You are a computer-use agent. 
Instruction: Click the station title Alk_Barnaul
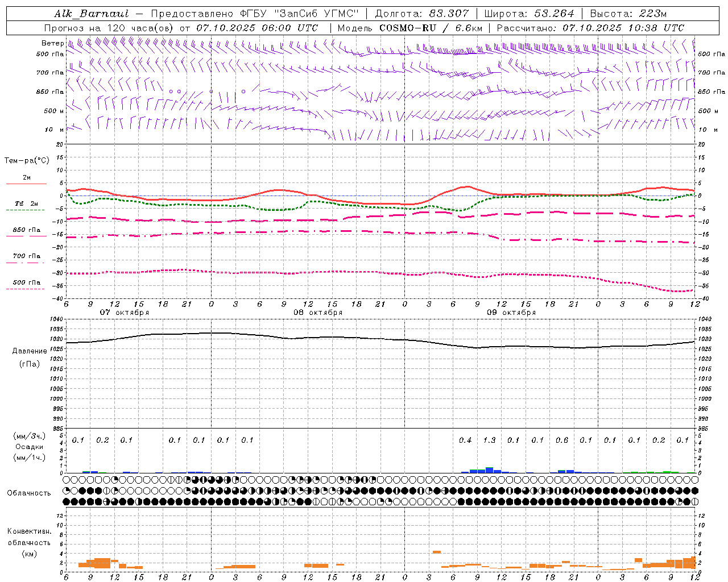click(x=92, y=14)
